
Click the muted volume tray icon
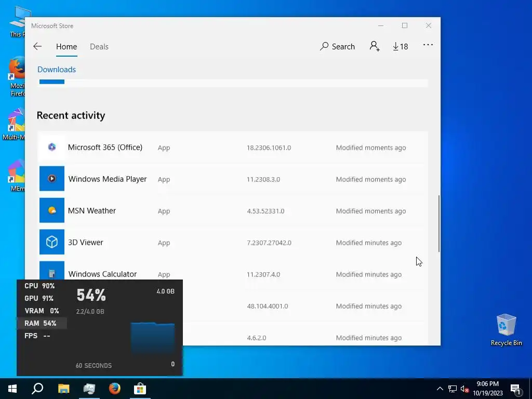464,389
